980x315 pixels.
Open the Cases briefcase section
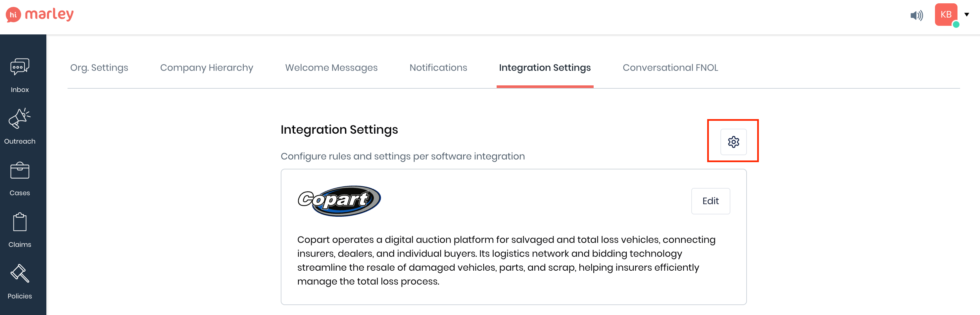click(x=20, y=178)
